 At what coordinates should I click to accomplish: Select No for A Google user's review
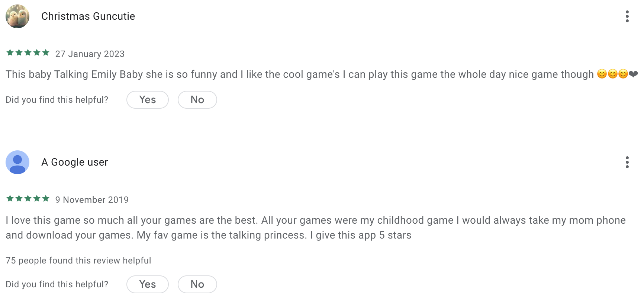coord(197,284)
